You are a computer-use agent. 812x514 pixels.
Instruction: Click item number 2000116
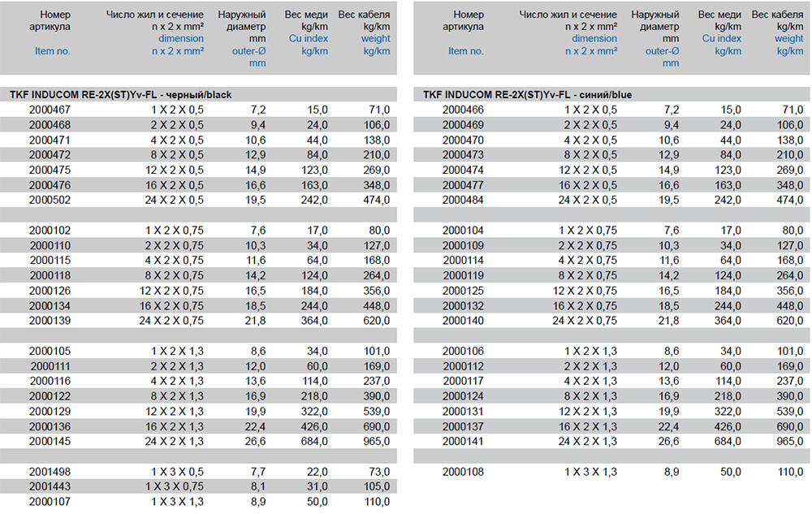pyautogui.click(x=50, y=381)
